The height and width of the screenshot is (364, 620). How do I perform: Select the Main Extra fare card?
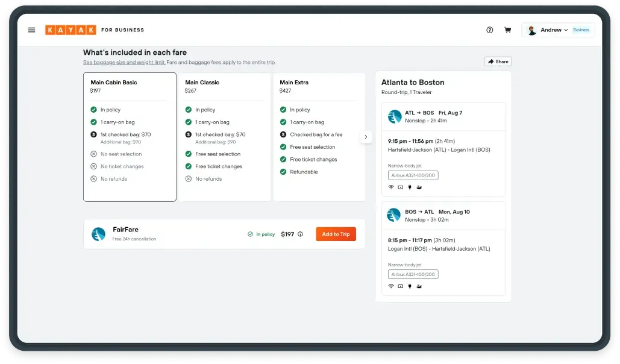[319, 137]
